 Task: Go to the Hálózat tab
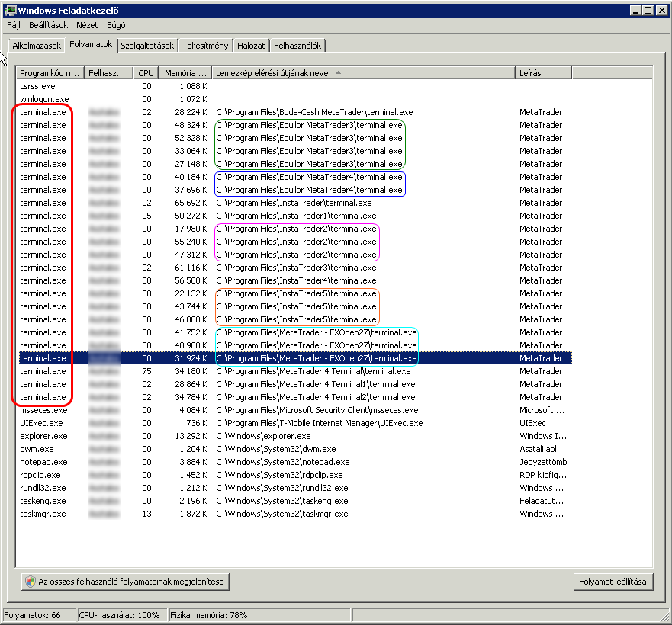pos(251,46)
